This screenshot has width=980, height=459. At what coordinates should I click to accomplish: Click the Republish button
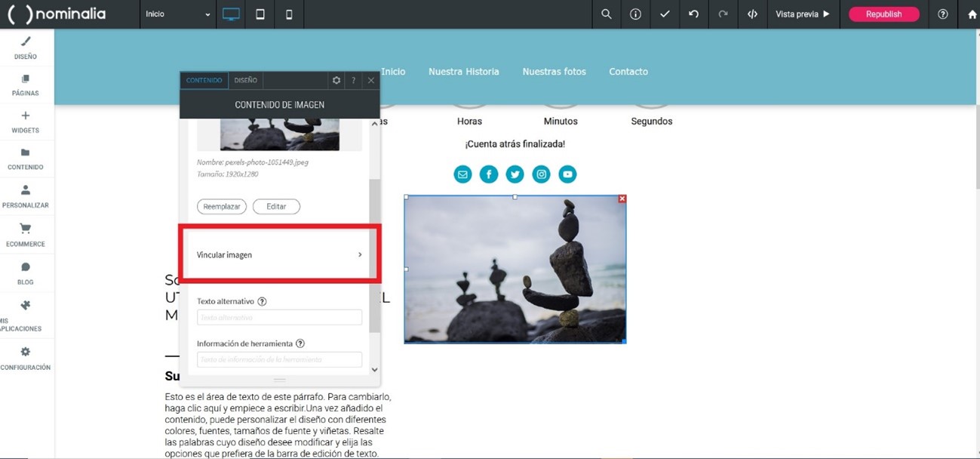(883, 14)
